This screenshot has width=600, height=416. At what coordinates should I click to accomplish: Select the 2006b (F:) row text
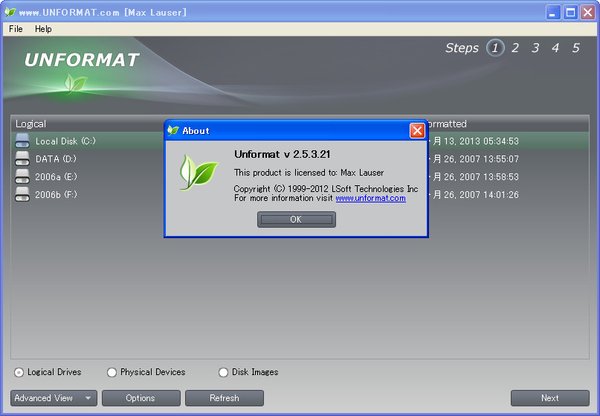tap(56, 194)
